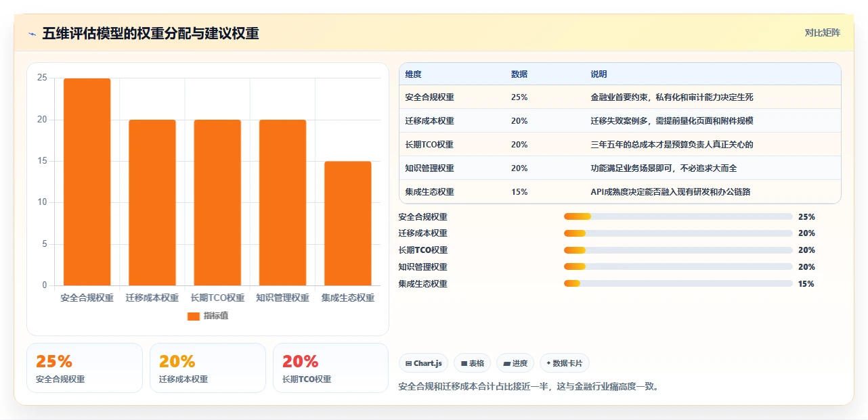This screenshot has height=420, width=868.
Task: Click description 功能满足业务场景即可，不必追求大而全
Action: pyautogui.click(x=664, y=168)
